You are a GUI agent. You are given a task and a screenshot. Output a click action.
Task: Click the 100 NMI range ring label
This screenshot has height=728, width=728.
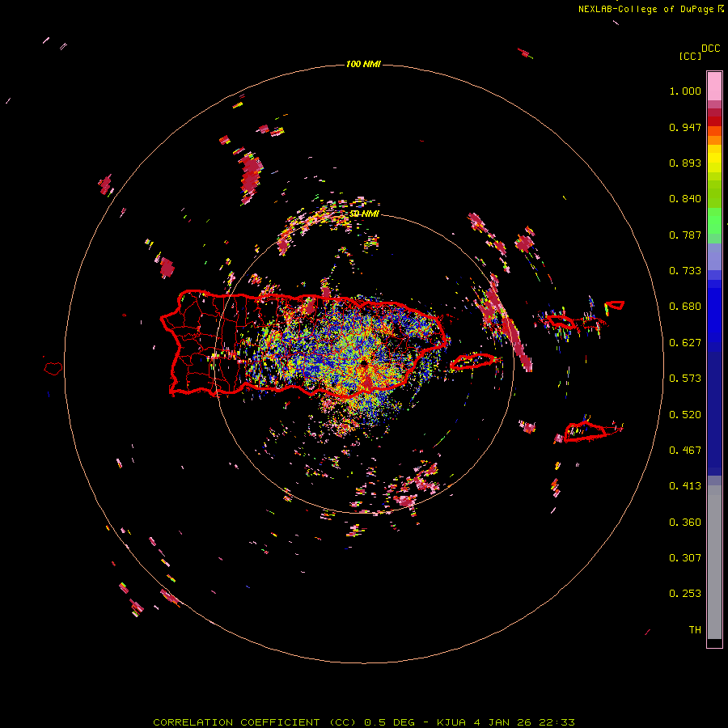pyautogui.click(x=363, y=64)
